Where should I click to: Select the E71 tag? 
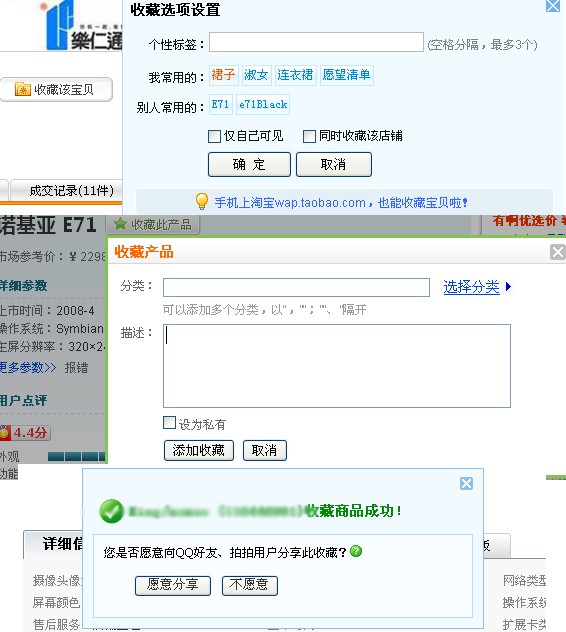click(221, 105)
